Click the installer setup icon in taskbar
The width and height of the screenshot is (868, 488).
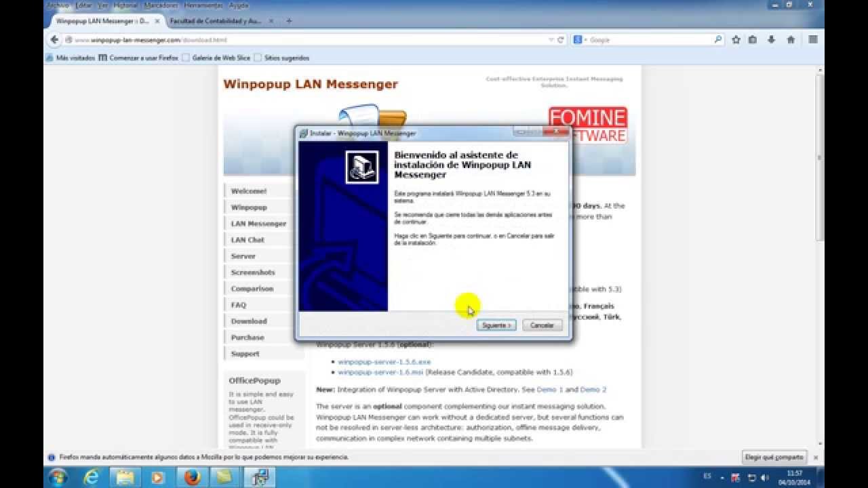click(259, 477)
